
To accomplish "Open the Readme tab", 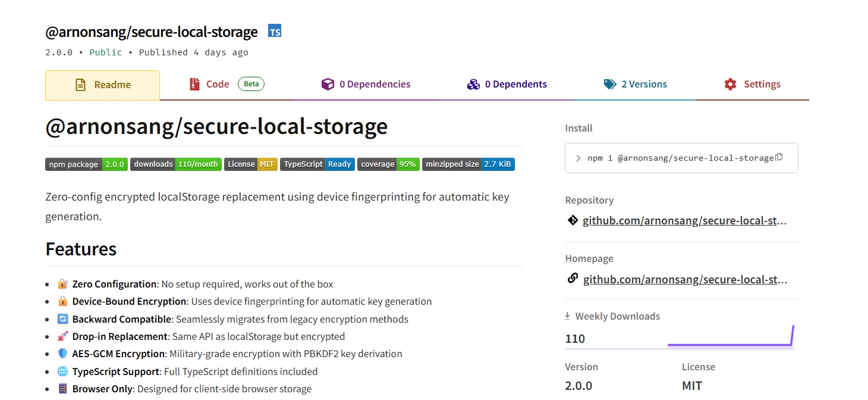I will click(x=102, y=85).
